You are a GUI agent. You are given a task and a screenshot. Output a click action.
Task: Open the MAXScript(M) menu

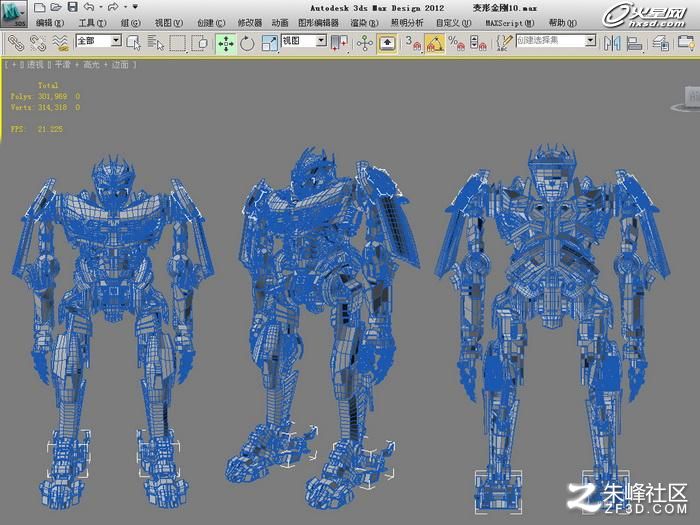point(509,23)
